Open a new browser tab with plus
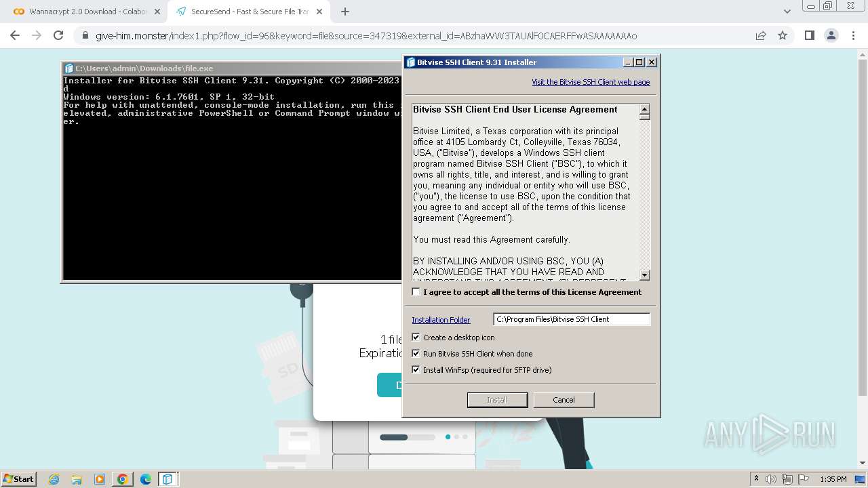 point(345,12)
